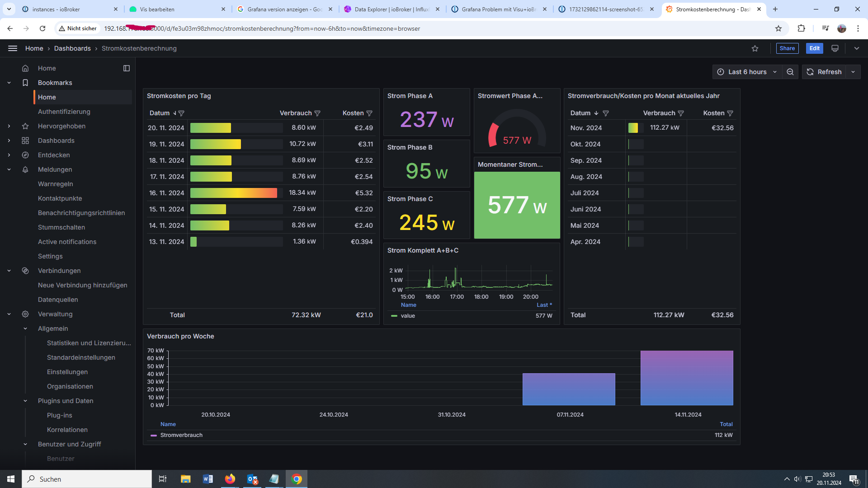The image size is (868, 488).
Task: Dock or undock the sidebar menu icon
Action: pyautogui.click(x=127, y=68)
